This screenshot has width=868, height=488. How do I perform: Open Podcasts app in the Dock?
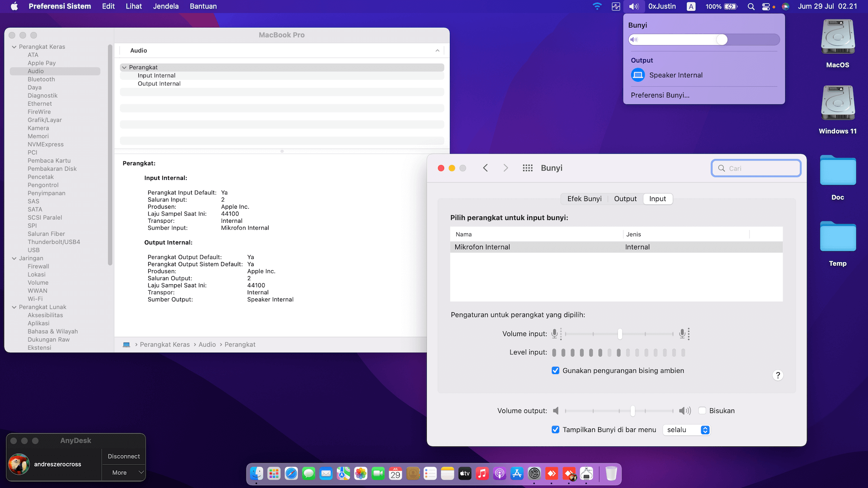500,473
